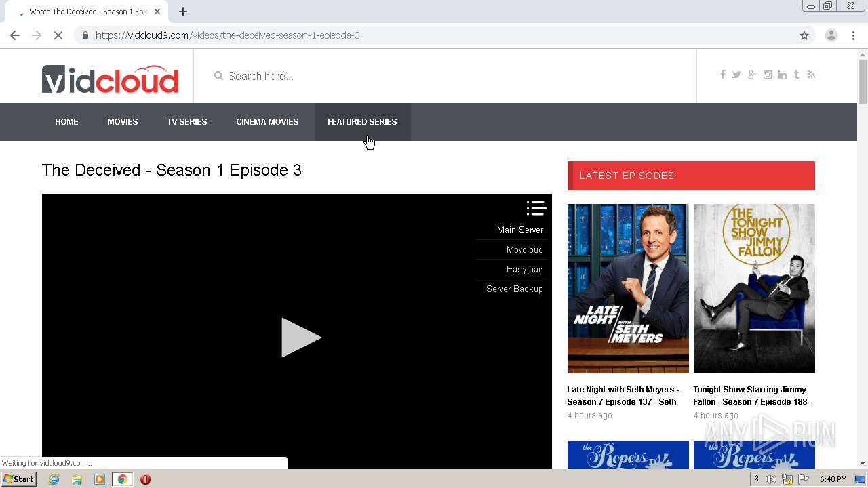This screenshot has width=868, height=488.
Task: Close the Watch The Deceived tab
Action: (x=157, y=12)
